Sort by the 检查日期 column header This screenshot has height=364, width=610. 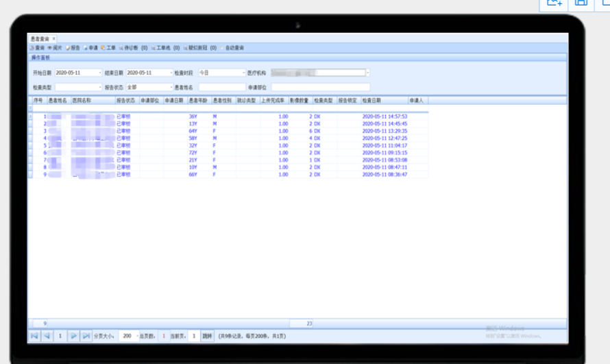tap(385, 100)
